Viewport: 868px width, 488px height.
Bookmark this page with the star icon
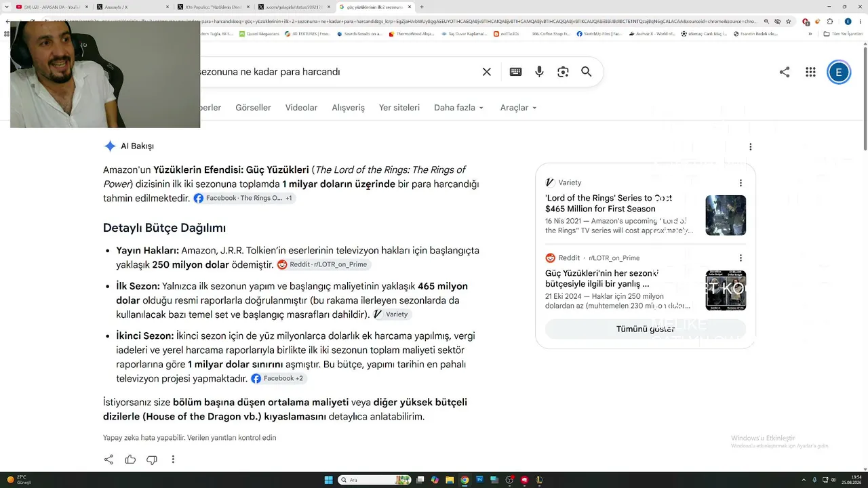[788, 21]
